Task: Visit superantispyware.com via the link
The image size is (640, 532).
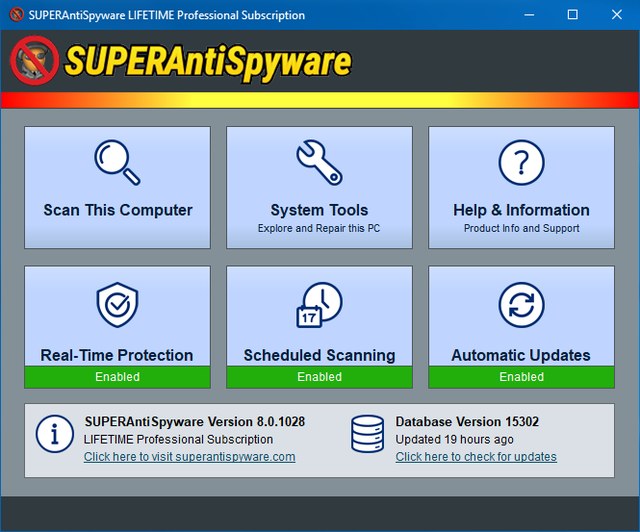Action: pyautogui.click(x=189, y=457)
